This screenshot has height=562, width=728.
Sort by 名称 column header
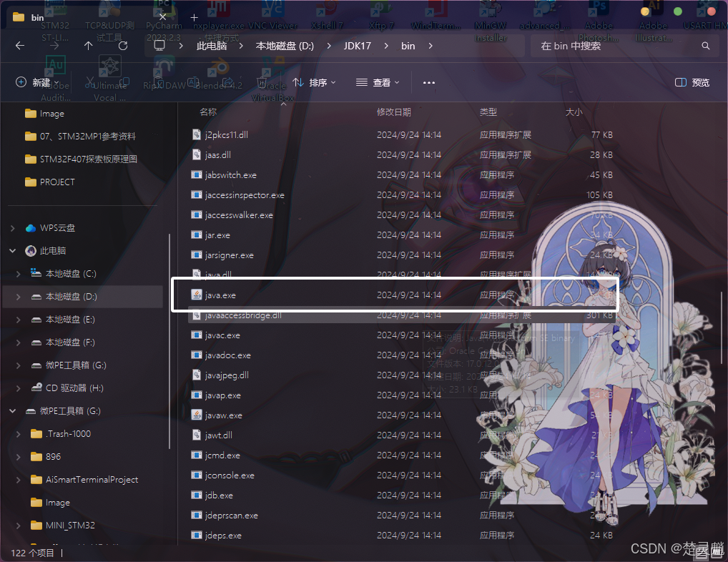click(x=208, y=112)
